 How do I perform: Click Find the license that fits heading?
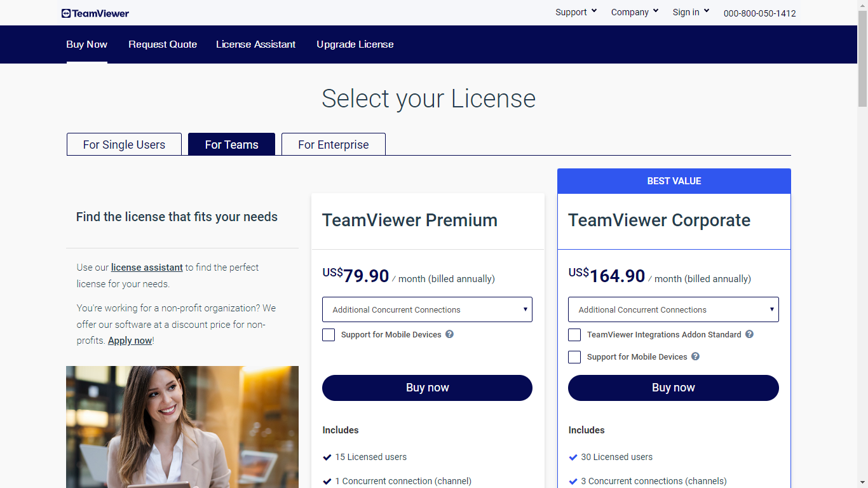tap(177, 217)
